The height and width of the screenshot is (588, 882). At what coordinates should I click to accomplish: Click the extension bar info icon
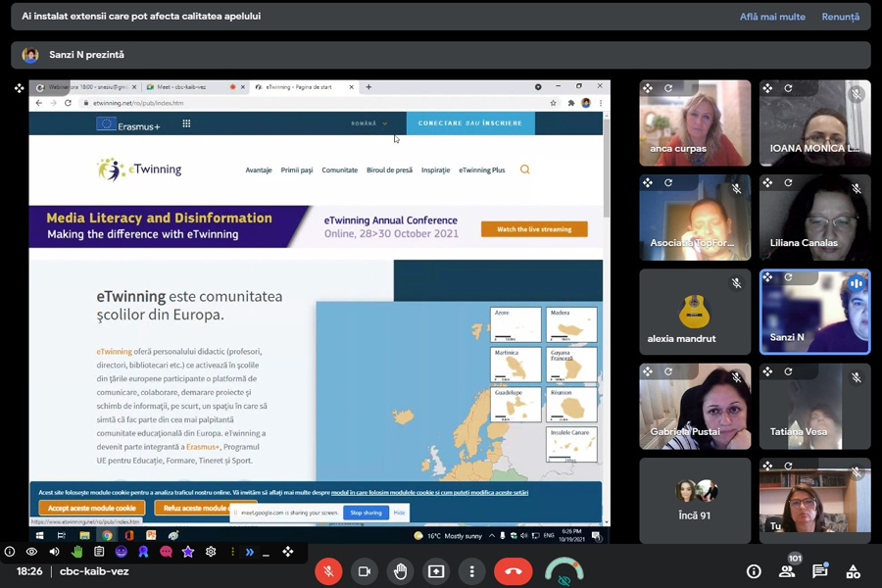(10, 552)
